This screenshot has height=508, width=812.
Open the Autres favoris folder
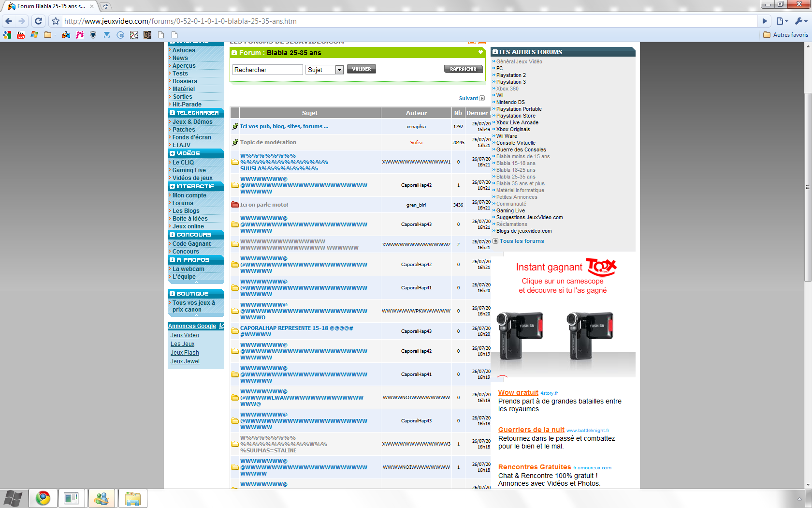click(x=785, y=35)
